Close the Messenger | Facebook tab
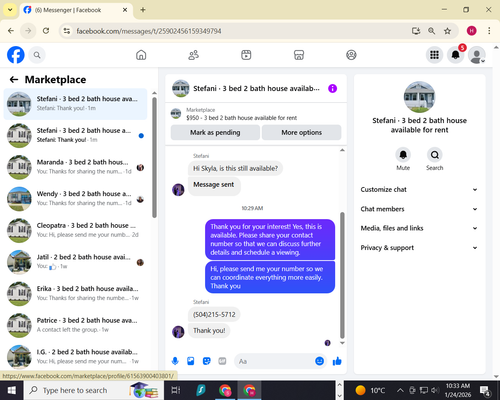 (x=125, y=10)
